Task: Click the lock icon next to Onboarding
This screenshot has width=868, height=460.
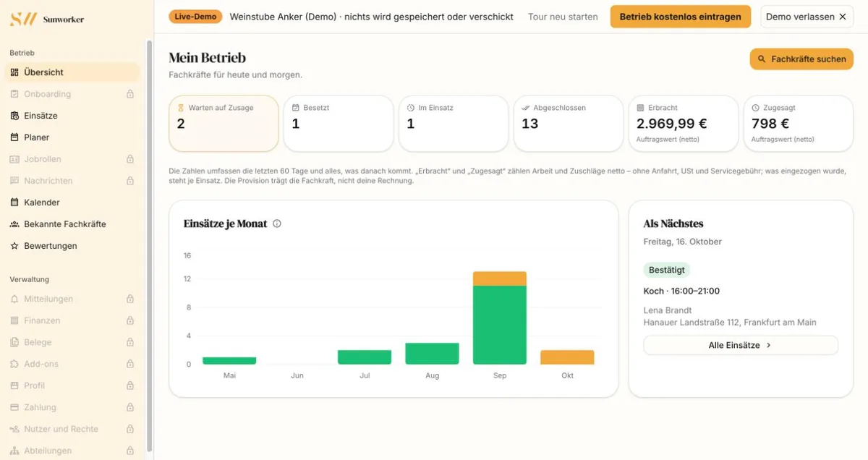Action: coord(130,94)
